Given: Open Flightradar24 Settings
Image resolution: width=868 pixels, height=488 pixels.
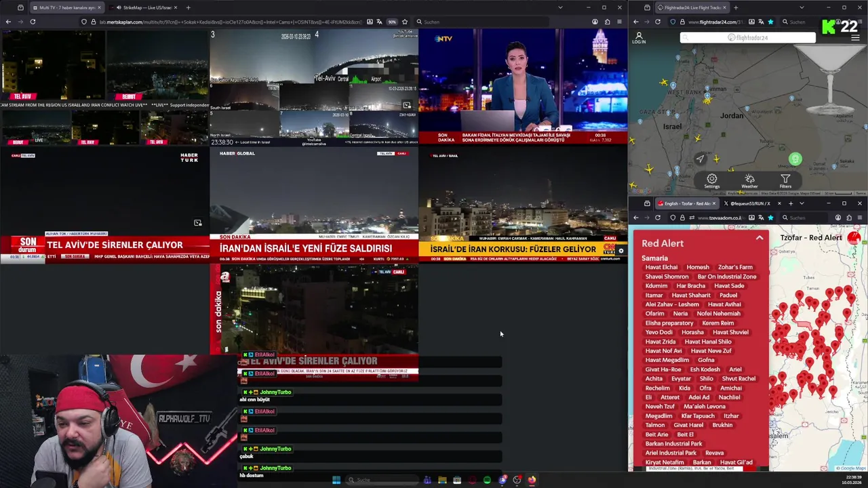Looking at the screenshot, I should click(x=711, y=182).
